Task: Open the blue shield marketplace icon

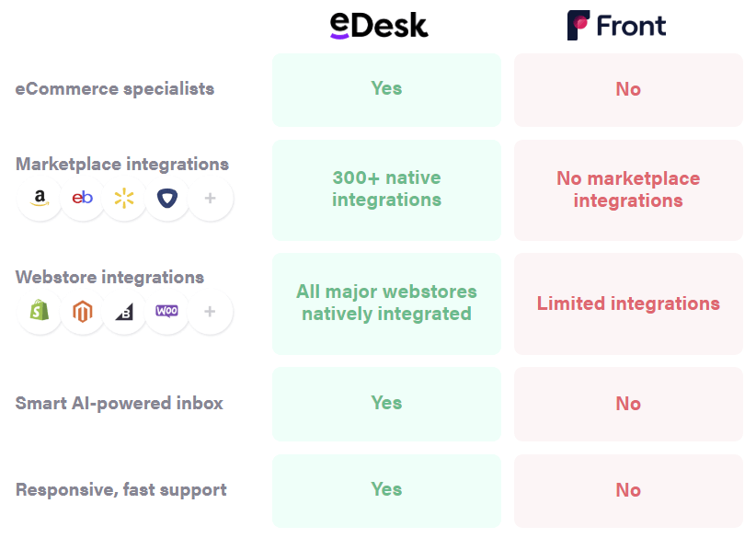Action: pyautogui.click(x=166, y=198)
